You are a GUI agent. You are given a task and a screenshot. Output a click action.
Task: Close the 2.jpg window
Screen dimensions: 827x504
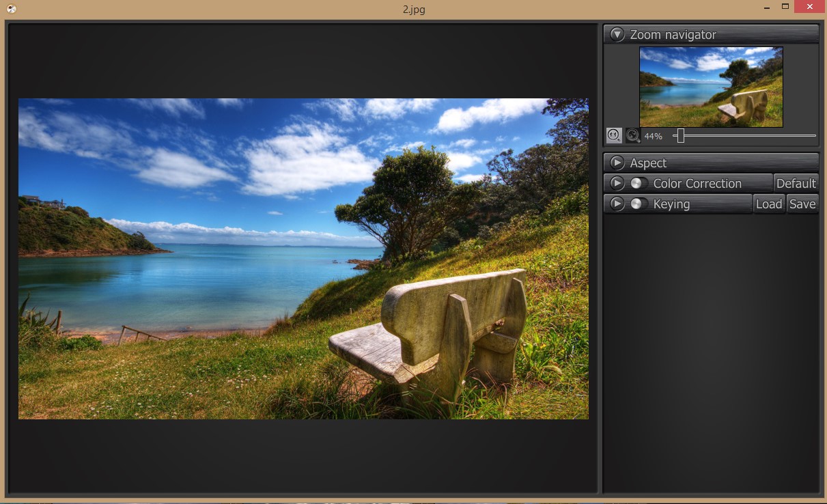[809, 6]
